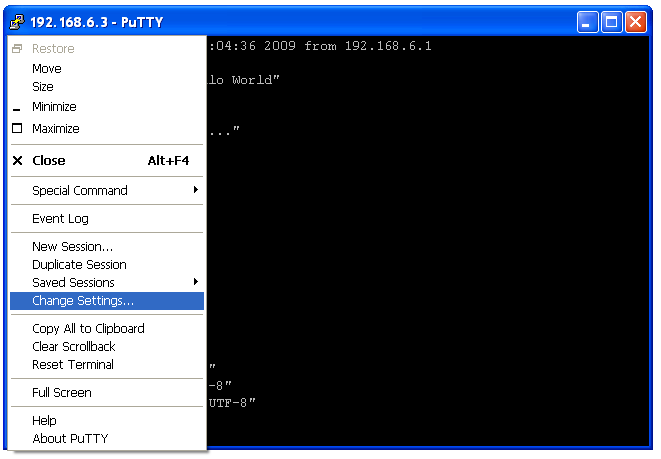Select Reset Terminal
The width and height of the screenshot is (661, 459).
point(107,365)
